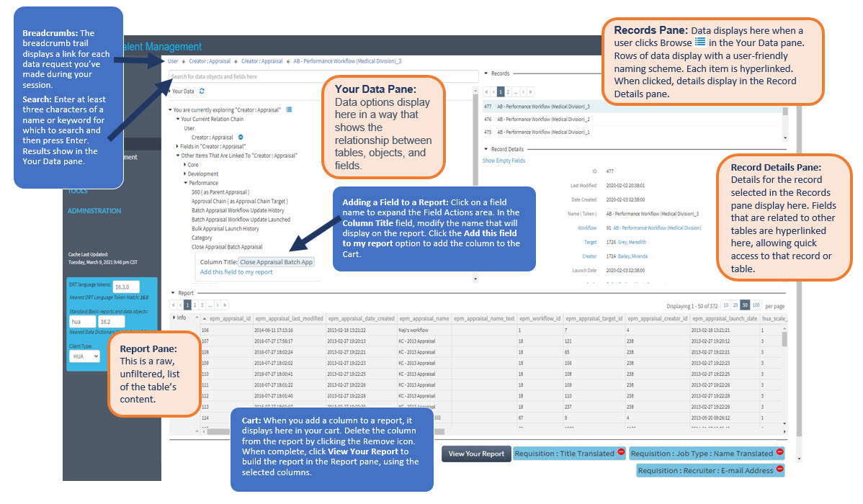Remove Requisition : Title Translated from the cart
This screenshot has height=504, width=863.
621,453
